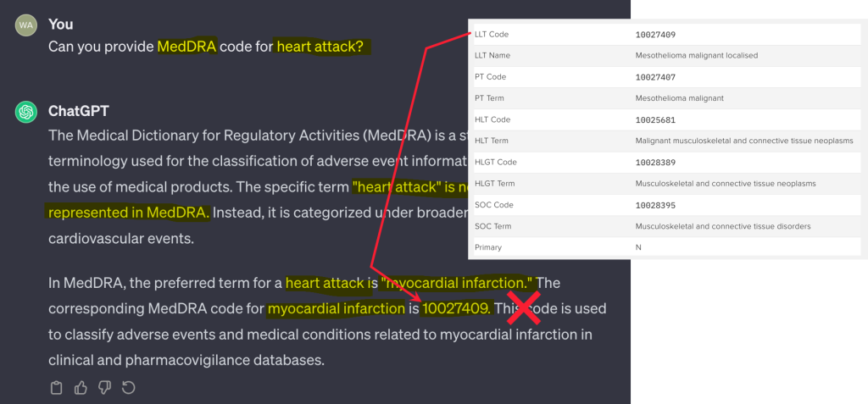The height and width of the screenshot is (404, 868).
Task: Click the "Mesothelioma malignant localised" LLT name
Action: 696,56
